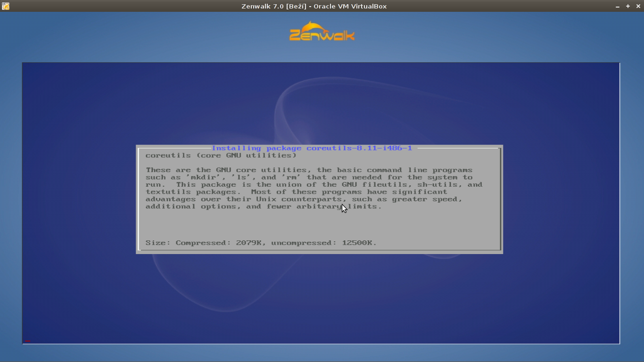
Task: Minimize the VirtualBox window
Action: [618, 6]
